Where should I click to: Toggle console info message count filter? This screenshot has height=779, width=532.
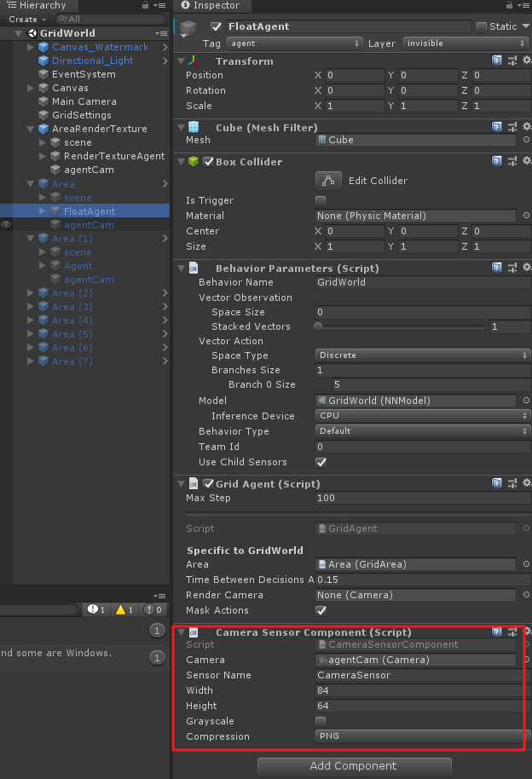(x=96, y=609)
